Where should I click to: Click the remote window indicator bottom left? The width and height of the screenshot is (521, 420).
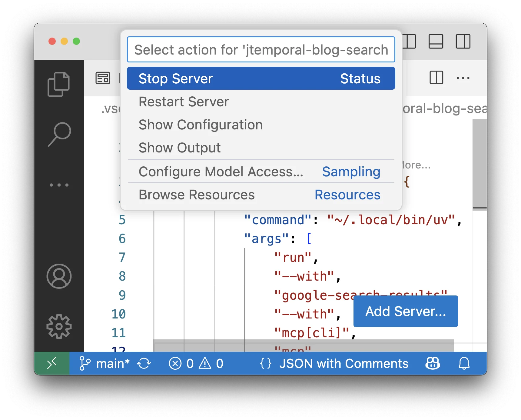point(52,363)
